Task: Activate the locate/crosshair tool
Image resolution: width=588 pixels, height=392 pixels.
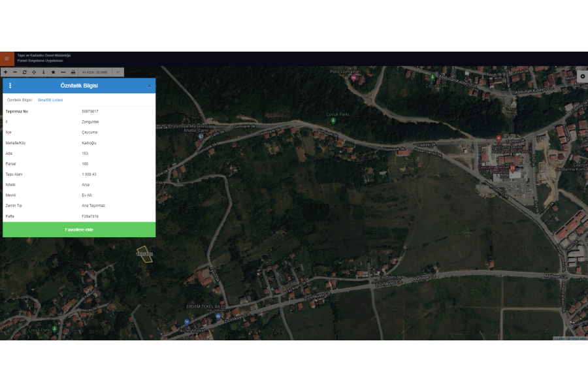Action: coord(34,72)
